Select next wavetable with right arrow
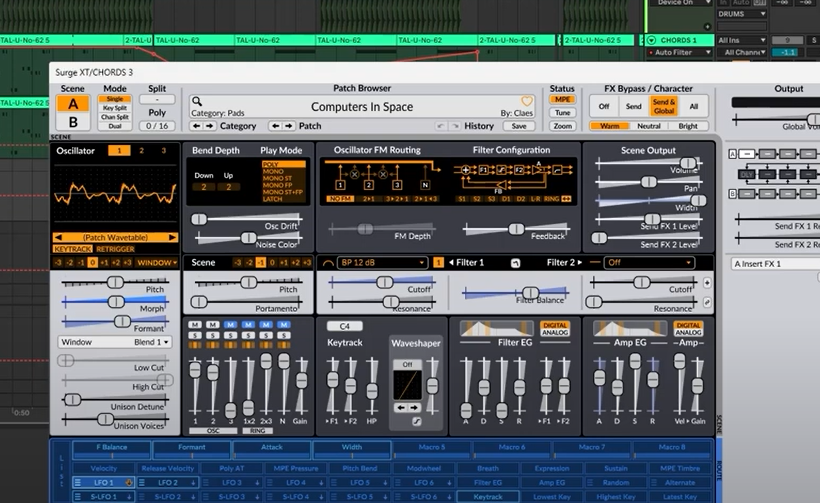Image resolution: width=820 pixels, height=503 pixels. click(173, 237)
